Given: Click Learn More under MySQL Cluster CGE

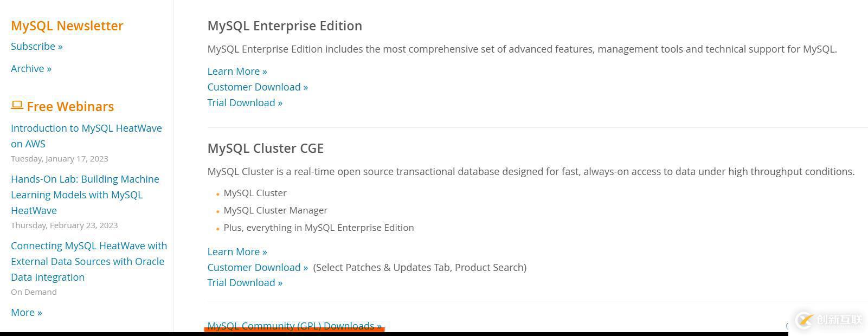Looking at the screenshot, I should (x=237, y=252).
